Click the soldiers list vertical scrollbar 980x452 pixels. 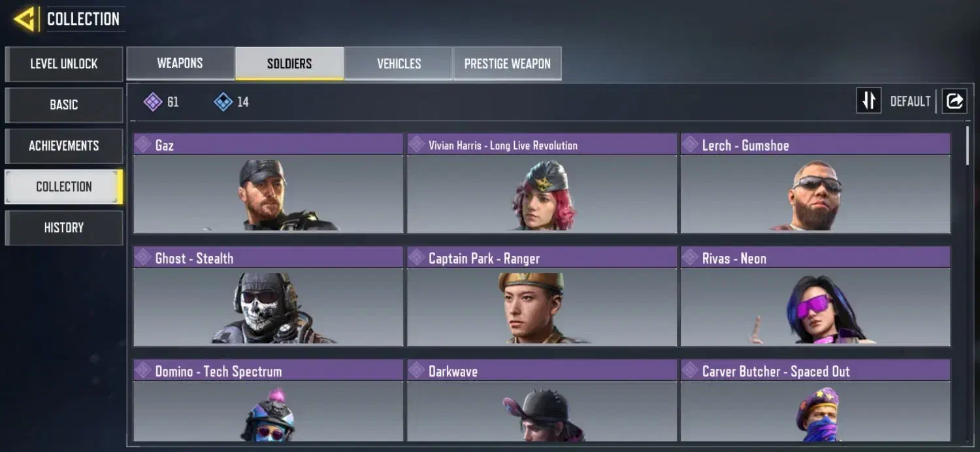click(968, 145)
